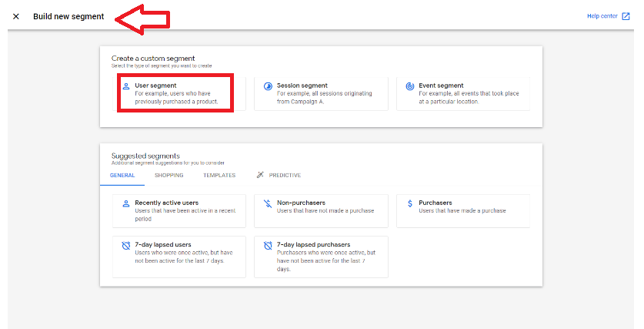Click the magic wand icon beside PREDICTIVE
Image resolution: width=644 pixels, height=329 pixels.
pyautogui.click(x=260, y=175)
